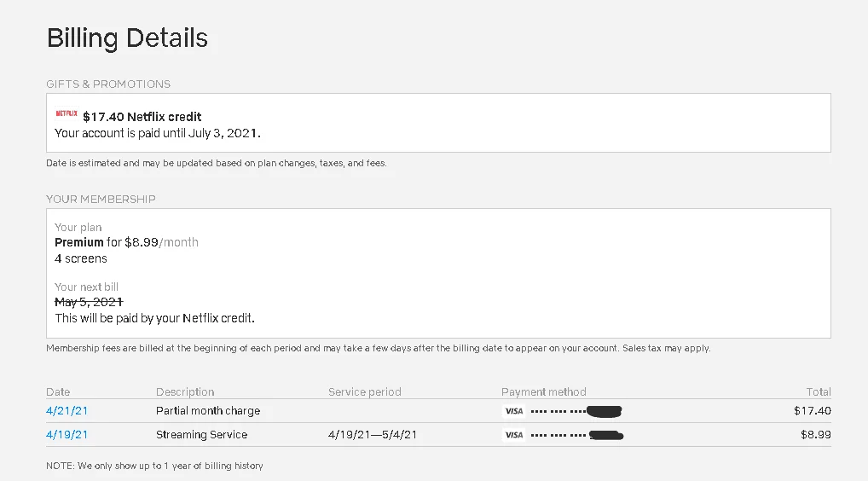Click the "NOTE: We only show up to 1 year" text

point(154,466)
